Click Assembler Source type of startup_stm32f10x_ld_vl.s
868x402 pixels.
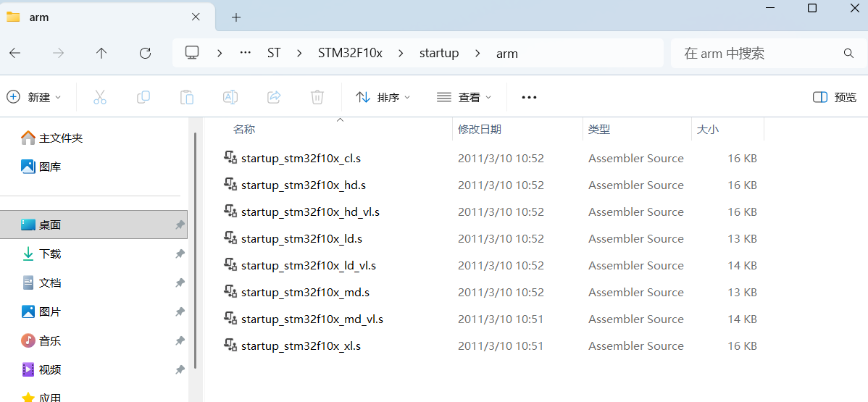[636, 265]
